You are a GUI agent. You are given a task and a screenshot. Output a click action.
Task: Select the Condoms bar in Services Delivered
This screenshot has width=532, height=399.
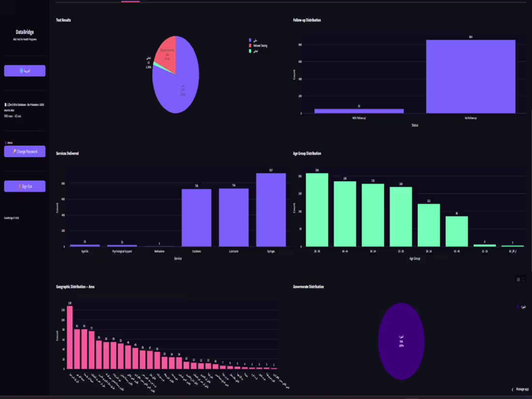click(196, 218)
